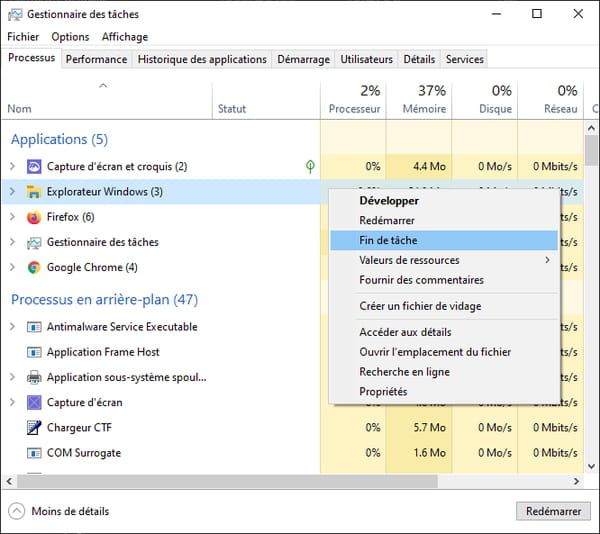
Task: Sort by Disque column header
Action: pos(485,100)
